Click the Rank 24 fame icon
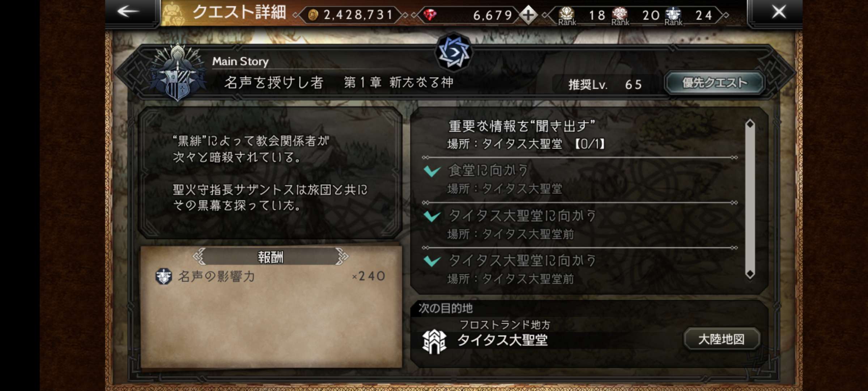 [673, 15]
